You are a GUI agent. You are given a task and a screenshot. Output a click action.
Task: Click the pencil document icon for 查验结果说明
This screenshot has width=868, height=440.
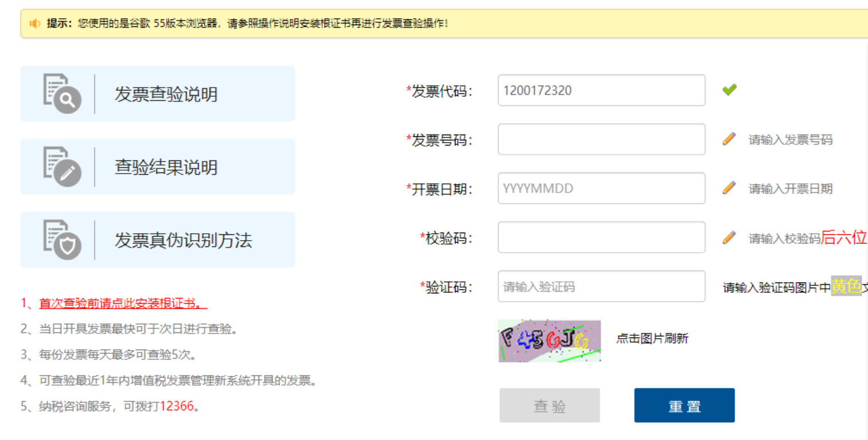tap(61, 167)
